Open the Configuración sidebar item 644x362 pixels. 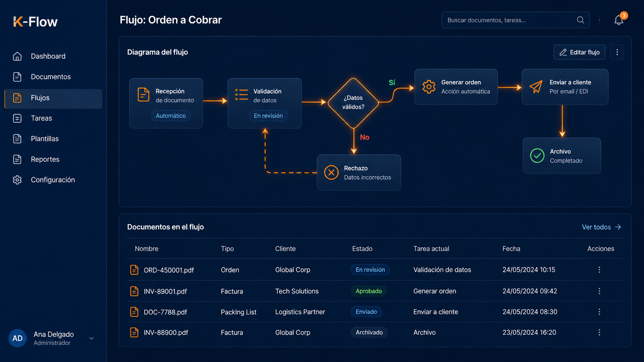coord(53,180)
